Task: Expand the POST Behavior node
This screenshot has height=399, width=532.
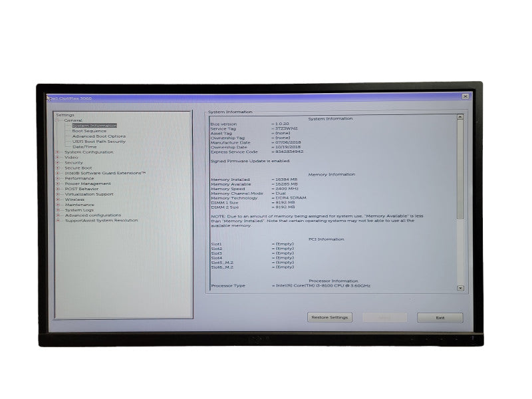Action: (58, 189)
